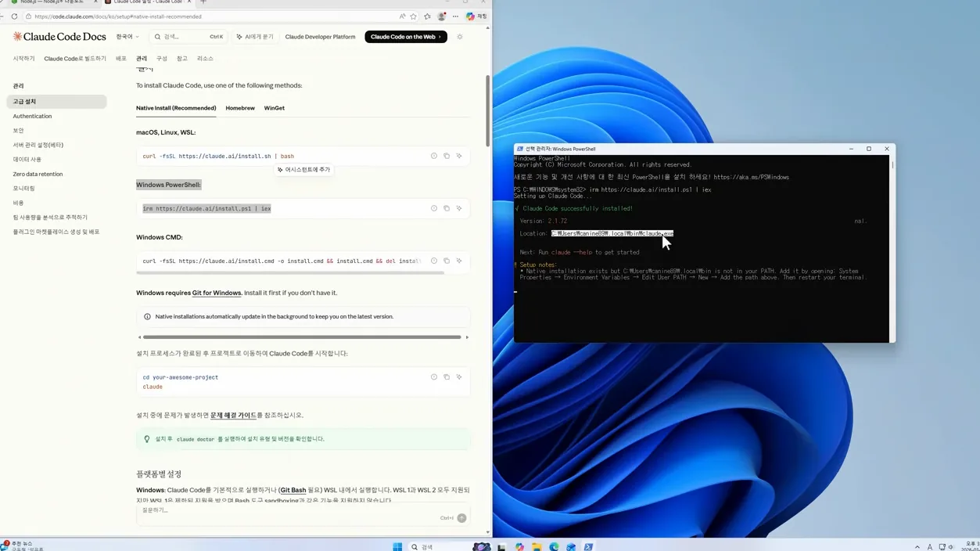
Task: Open 모니터링 in the sidebar
Action: (x=23, y=188)
